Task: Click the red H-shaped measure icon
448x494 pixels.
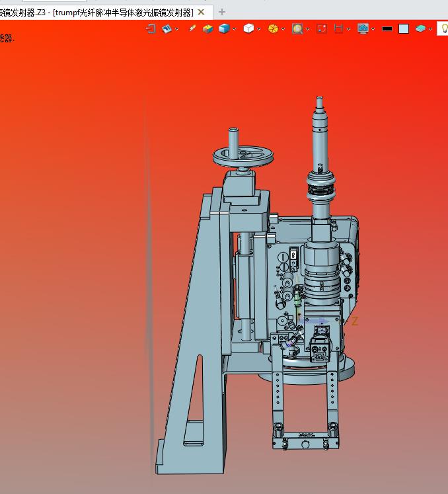Action: [338, 29]
